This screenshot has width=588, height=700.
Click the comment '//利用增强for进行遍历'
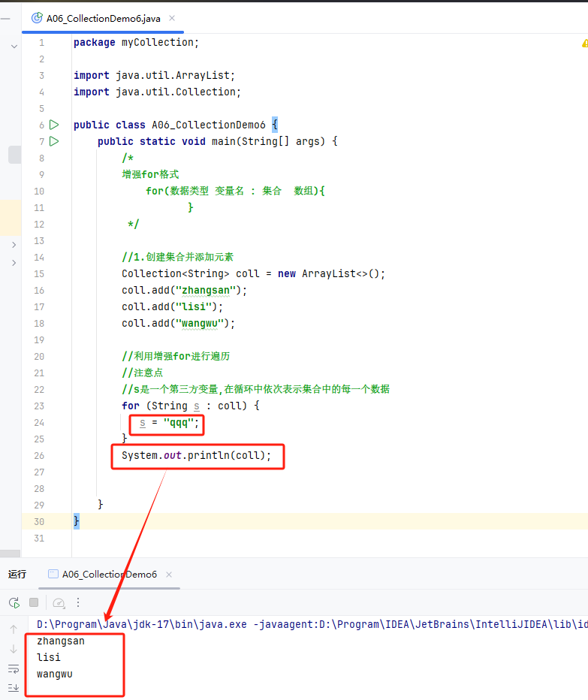176,356
